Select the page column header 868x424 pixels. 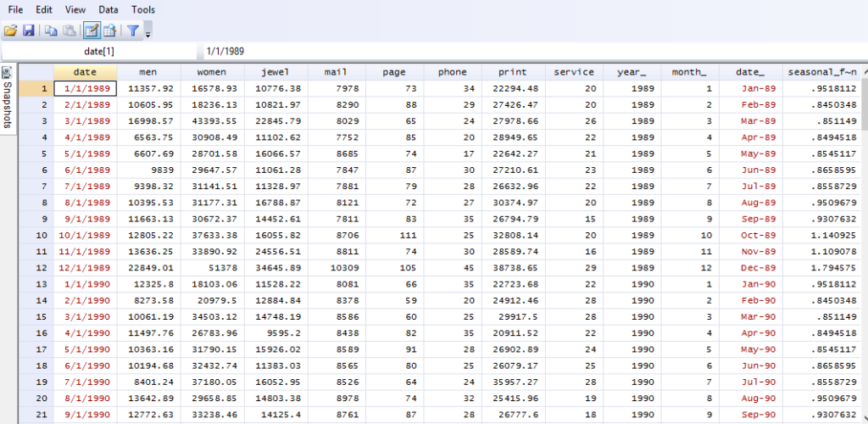395,72
